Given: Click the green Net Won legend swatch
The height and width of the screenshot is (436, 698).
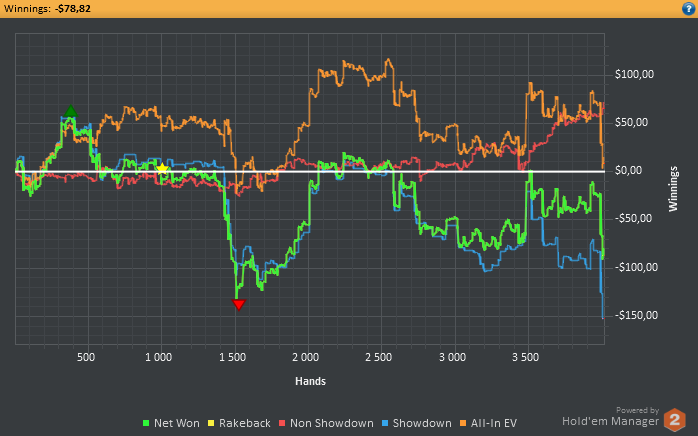Looking at the screenshot, I should (x=146, y=423).
